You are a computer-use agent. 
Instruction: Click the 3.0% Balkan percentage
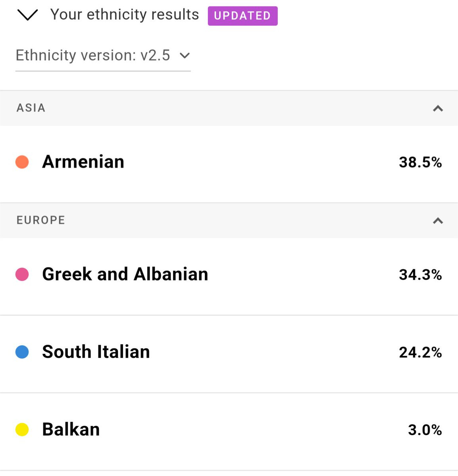pyautogui.click(x=425, y=430)
